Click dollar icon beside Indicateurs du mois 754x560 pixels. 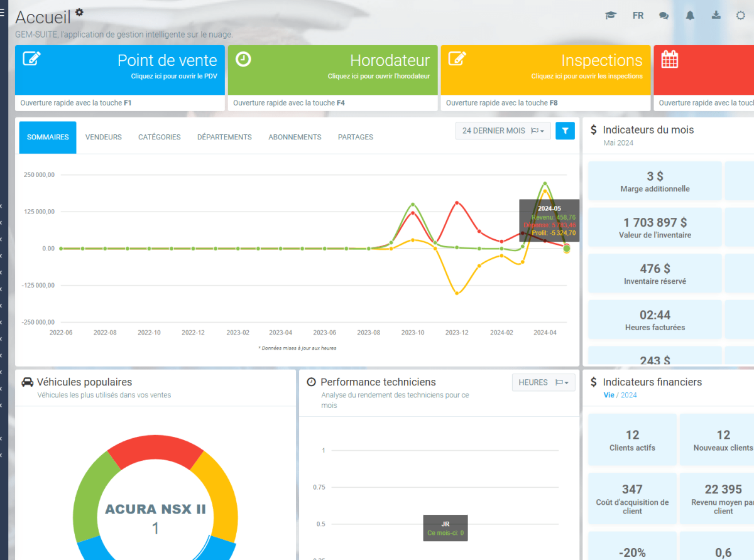point(594,130)
